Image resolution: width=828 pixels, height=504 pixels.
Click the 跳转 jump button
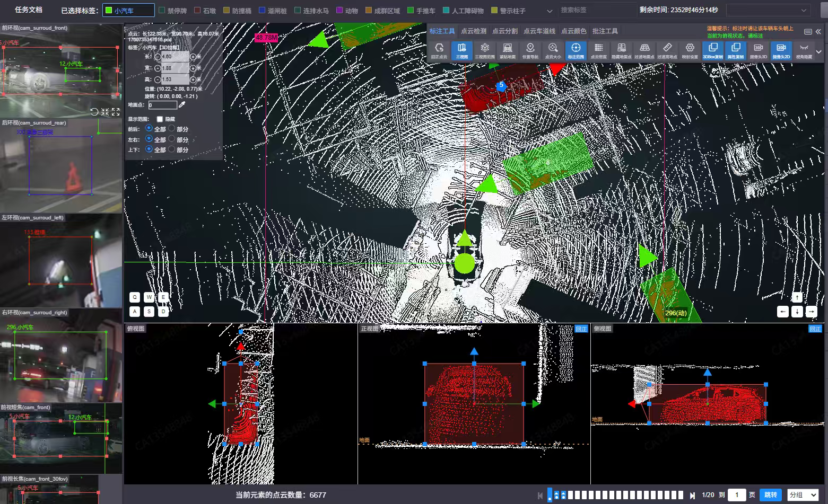(771, 495)
